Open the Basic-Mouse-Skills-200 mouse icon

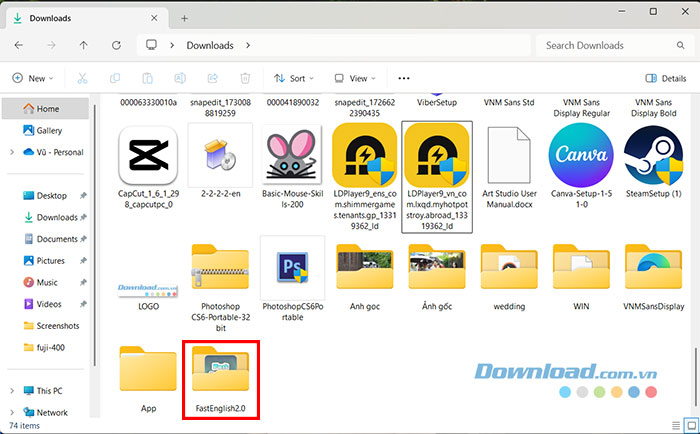tap(292, 158)
